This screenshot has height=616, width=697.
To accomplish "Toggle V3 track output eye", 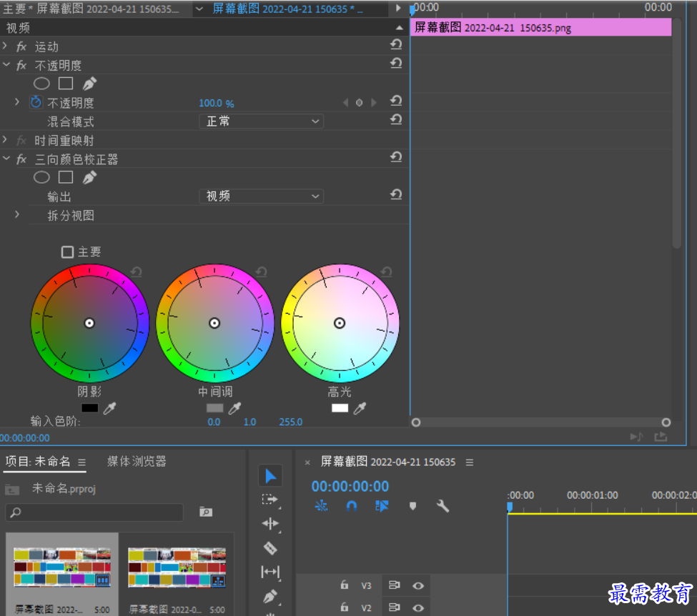I will click(418, 586).
